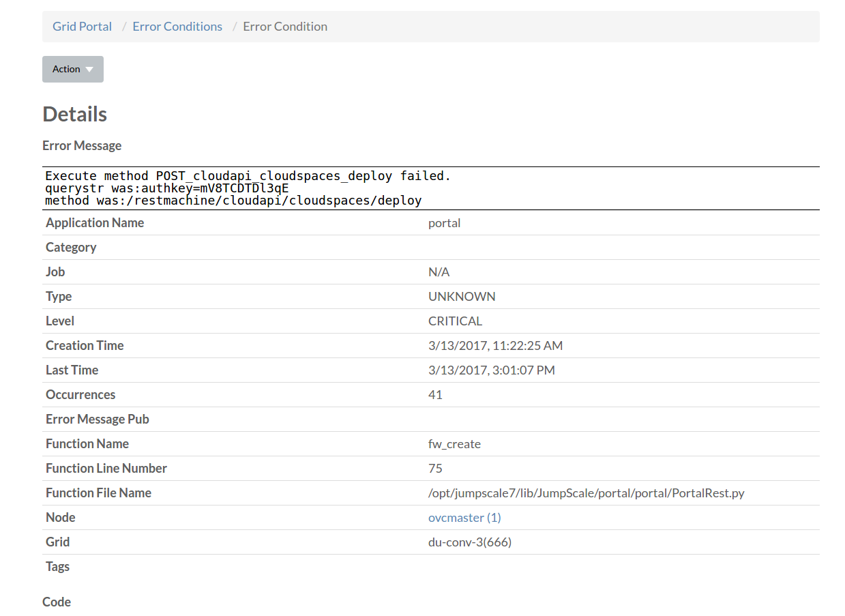
Task: Select the Last Time timestamp value
Action: pos(491,370)
